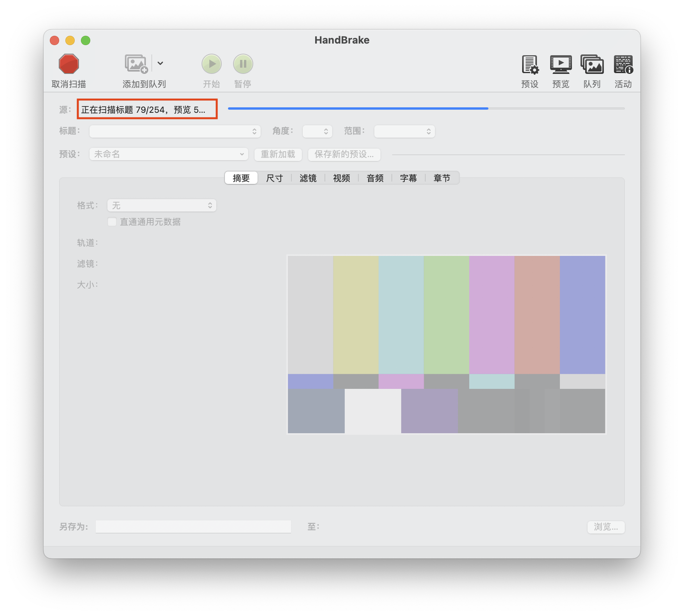Image resolution: width=684 pixels, height=616 pixels.
Task: Toggle the 直通通用元数据 checkbox
Action: [x=112, y=221]
